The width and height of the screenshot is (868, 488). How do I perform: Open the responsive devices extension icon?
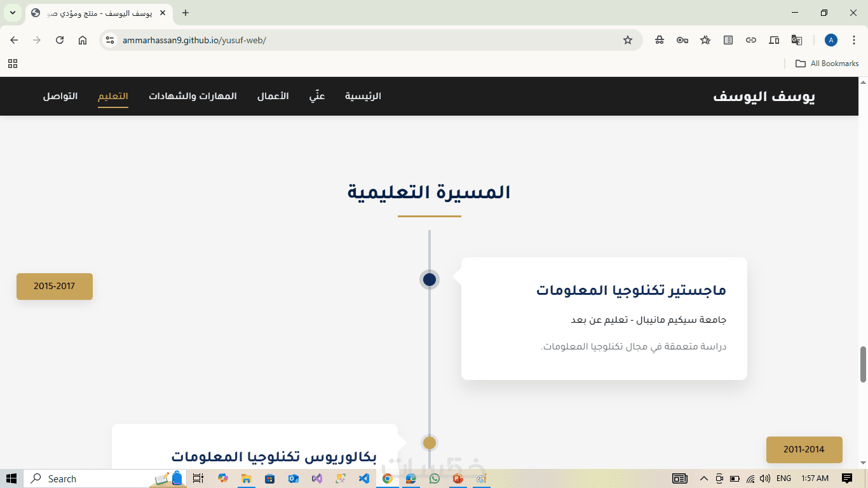click(x=774, y=40)
